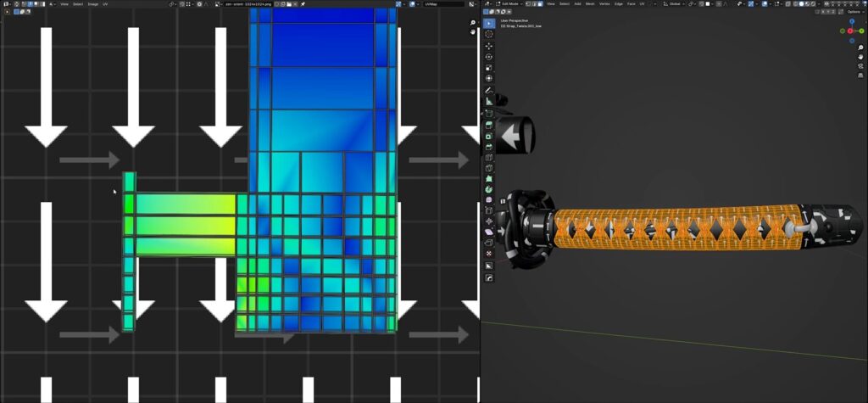Select the Rip Region tool

click(489, 243)
